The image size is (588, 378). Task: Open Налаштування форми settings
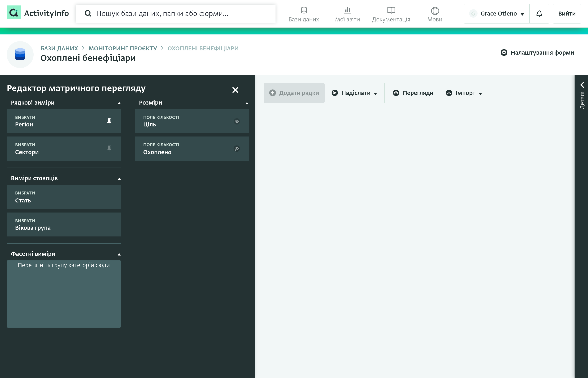point(537,52)
